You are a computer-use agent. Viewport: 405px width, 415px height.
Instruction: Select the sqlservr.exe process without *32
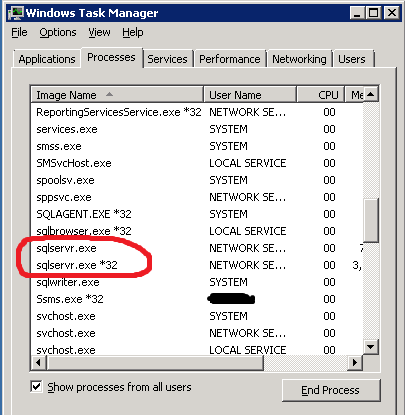click(197, 248)
